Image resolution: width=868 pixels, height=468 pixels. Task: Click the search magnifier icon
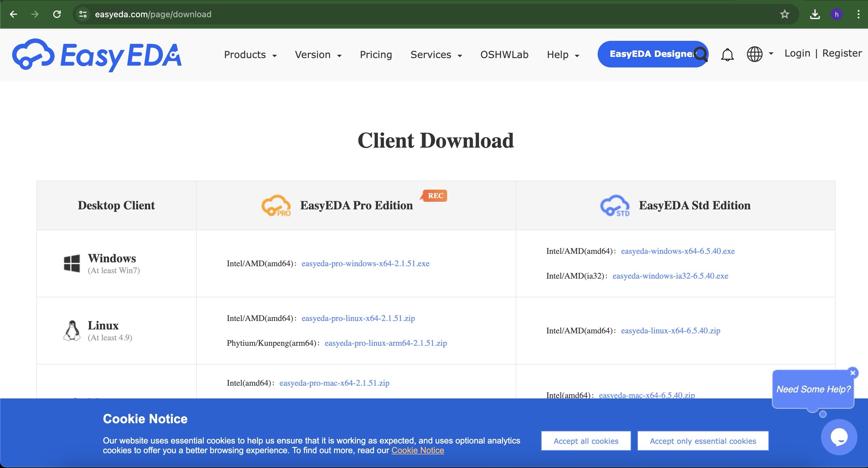pos(701,54)
